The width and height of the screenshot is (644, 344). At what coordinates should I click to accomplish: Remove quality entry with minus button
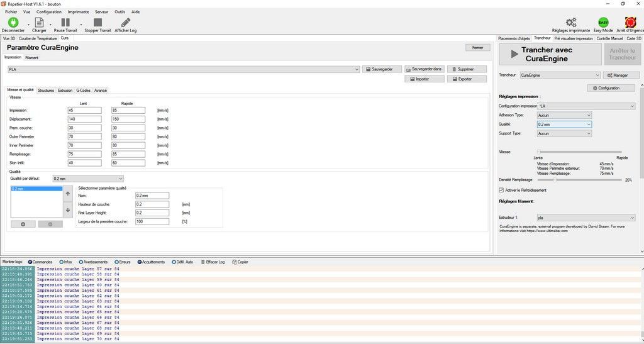point(50,224)
